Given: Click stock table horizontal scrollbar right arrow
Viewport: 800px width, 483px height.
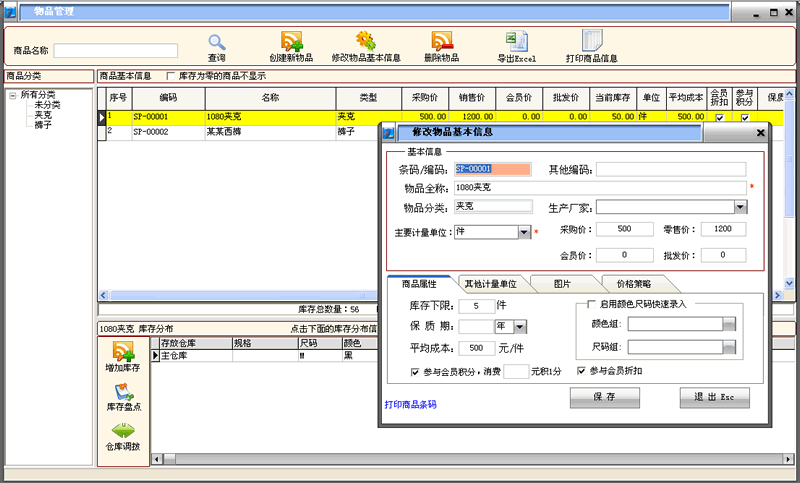Looking at the screenshot, I should pyautogui.click(x=789, y=459).
